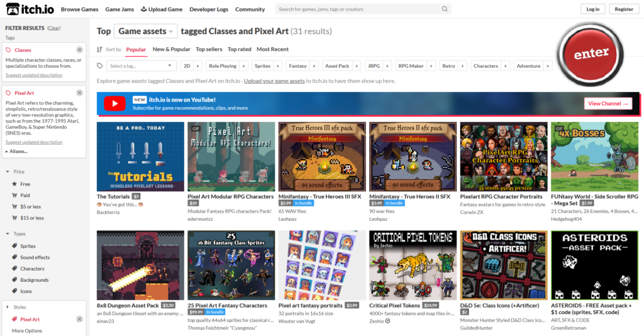Remove the Pixel Art style filter
Screen dimensions: 644x336
[79, 319]
